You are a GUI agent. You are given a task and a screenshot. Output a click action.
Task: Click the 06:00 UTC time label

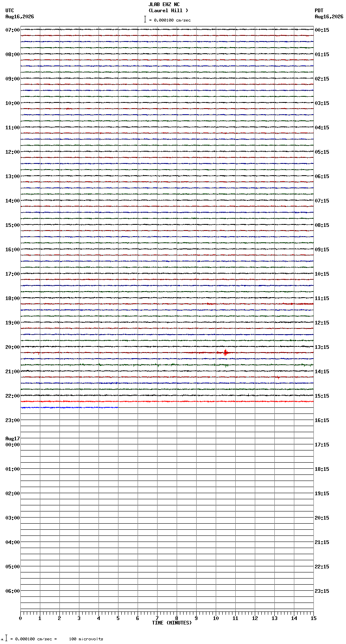pos(13,591)
